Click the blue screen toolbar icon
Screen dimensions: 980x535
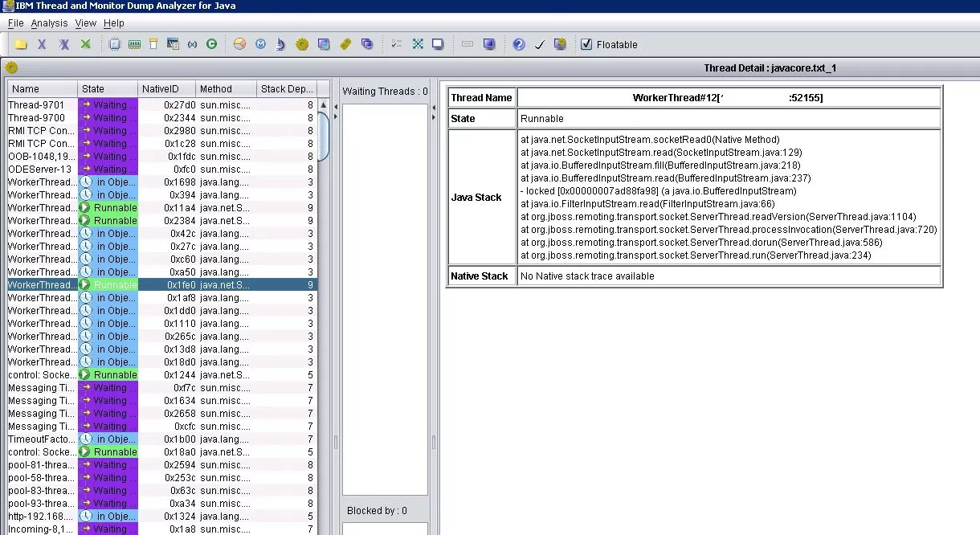click(x=488, y=44)
